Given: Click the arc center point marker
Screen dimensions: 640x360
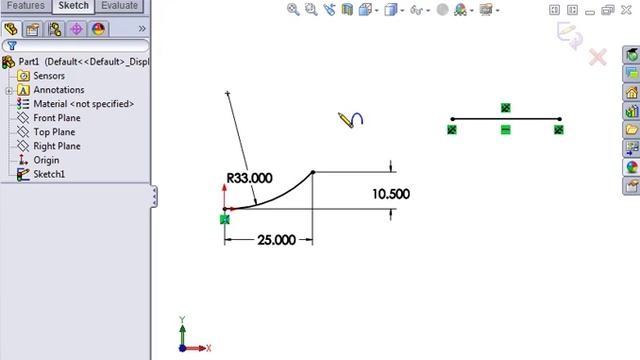Looking at the screenshot, I should pos(227,93).
